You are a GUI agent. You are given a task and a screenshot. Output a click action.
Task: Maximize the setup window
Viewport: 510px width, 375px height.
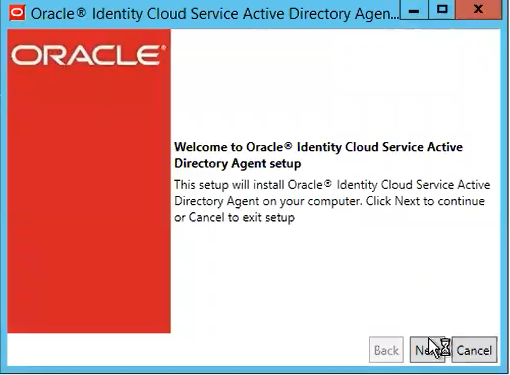(442, 9)
